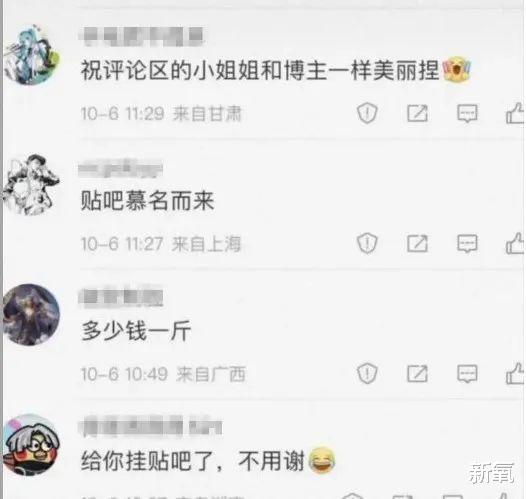Like the 多少钱一斤 comment
Image resolution: width=526 pixels, height=499 pixels.
pyautogui.click(x=515, y=373)
